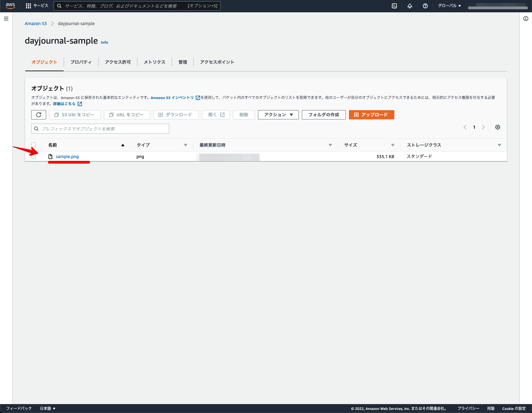Sort by タイプ column arrow
The image size is (532, 413).
tap(186, 145)
